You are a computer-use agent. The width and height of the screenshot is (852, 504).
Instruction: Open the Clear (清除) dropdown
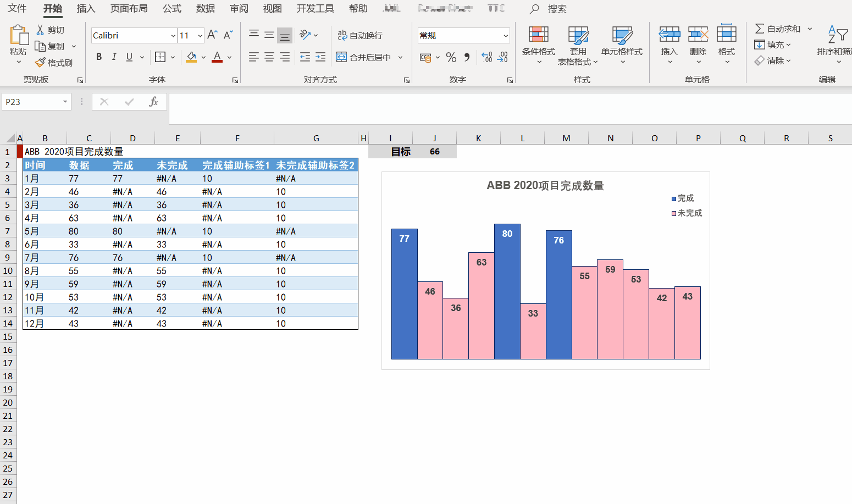click(772, 60)
